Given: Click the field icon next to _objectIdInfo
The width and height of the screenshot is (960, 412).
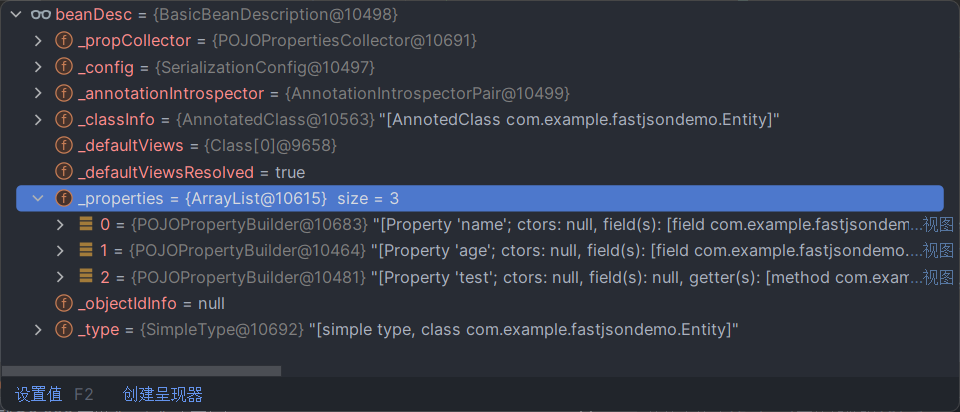Looking at the screenshot, I should pyautogui.click(x=64, y=303).
